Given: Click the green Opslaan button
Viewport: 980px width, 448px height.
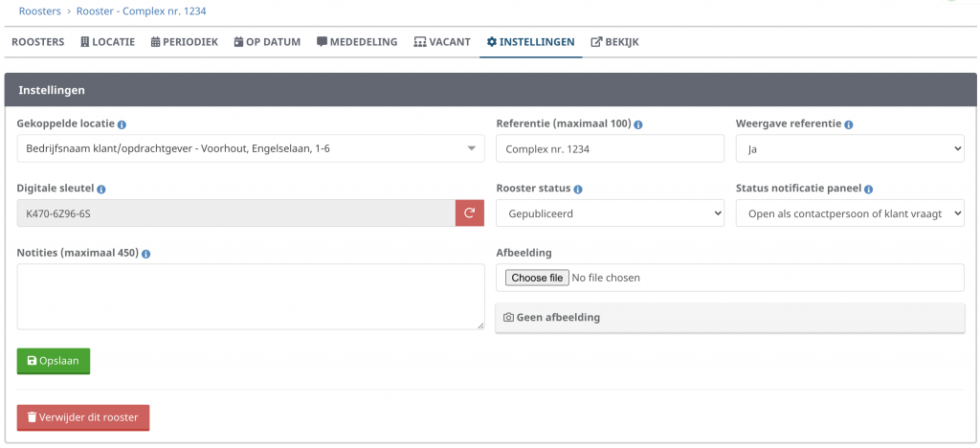Looking at the screenshot, I should click(x=54, y=361).
